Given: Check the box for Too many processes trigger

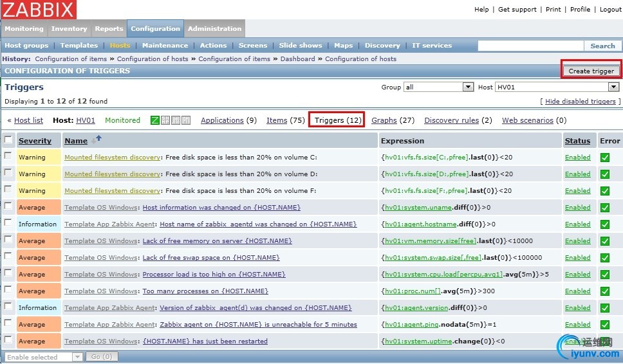Looking at the screenshot, I should 8,289.
